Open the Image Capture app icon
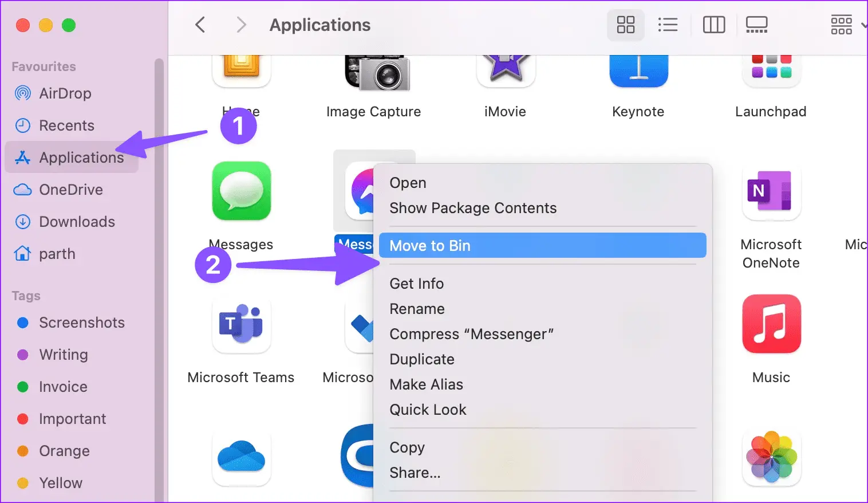Screen dimensions: 868x503 (x=377, y=73)
